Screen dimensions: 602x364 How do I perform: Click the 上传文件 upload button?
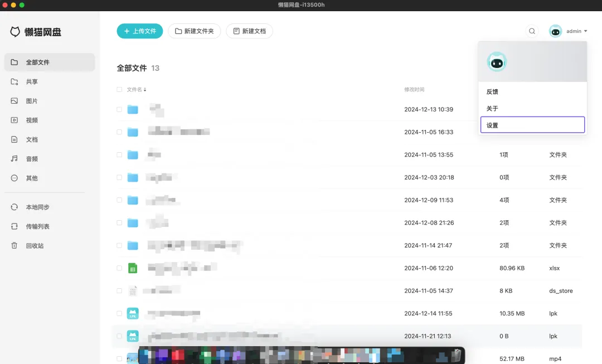click(x=140, y=31)
